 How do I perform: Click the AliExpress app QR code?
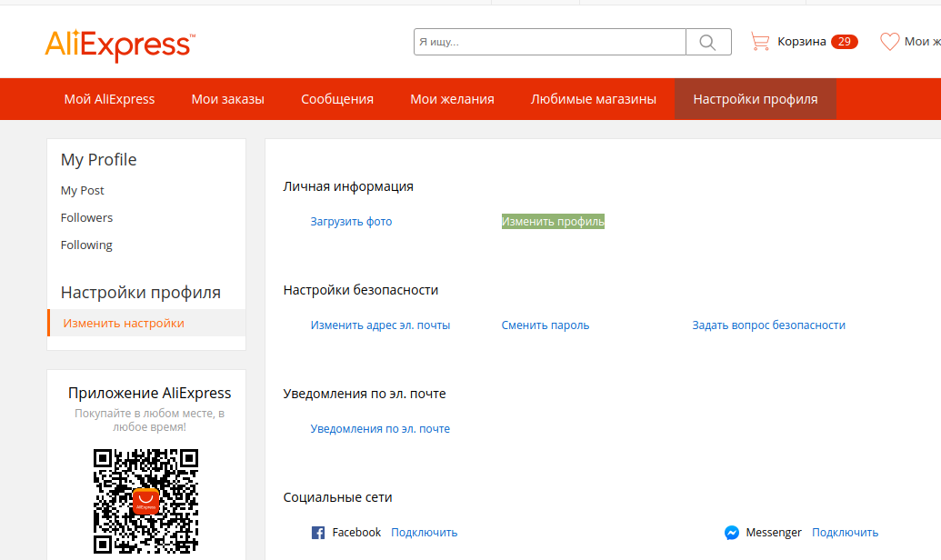(x=145, y=501)
